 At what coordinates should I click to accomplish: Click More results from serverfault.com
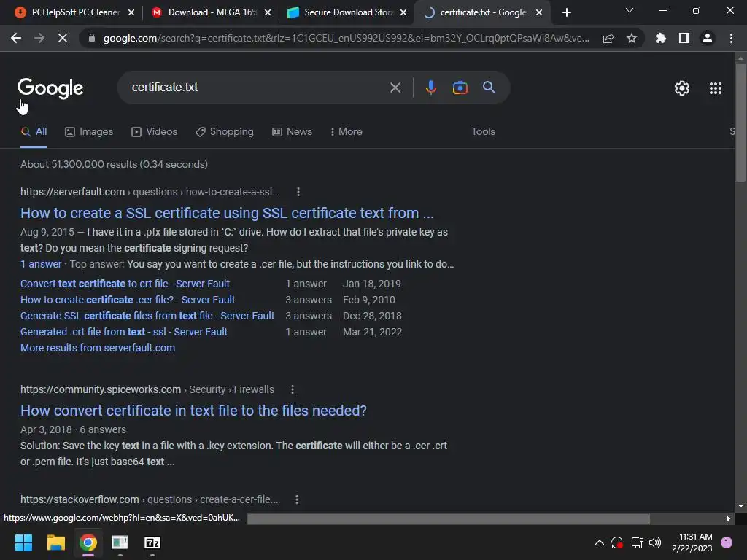(98, 348)
